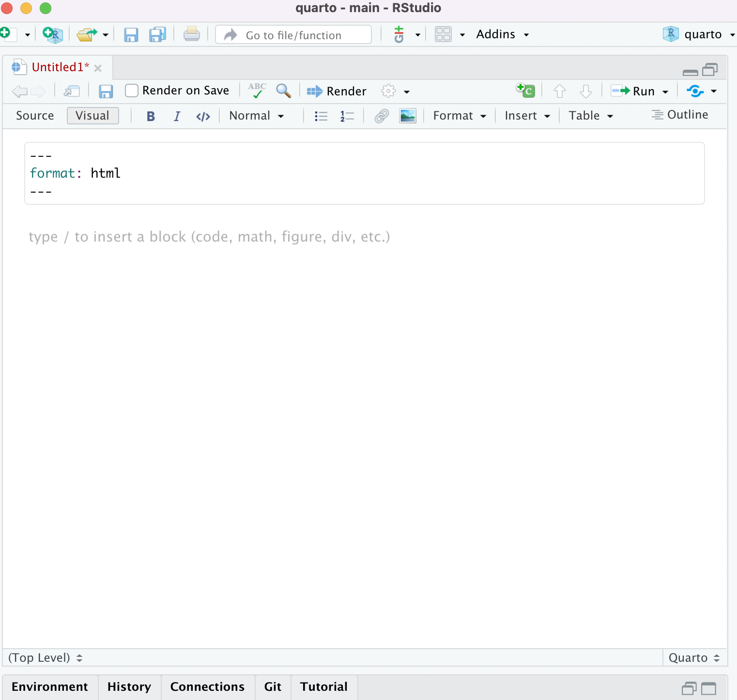Toggle inline code formatting icon
Image resolution: width=737 pixels, height=700 pixels.
point(203,116)
